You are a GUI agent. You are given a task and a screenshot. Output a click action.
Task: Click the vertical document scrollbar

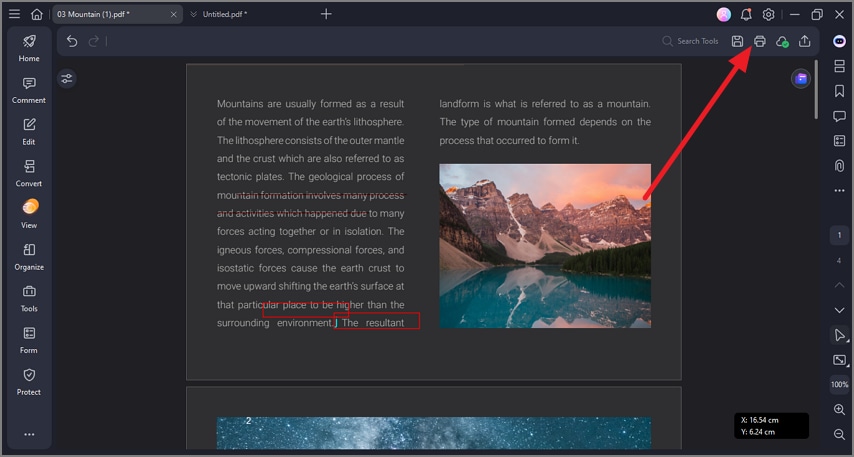[x=816, y=90]
